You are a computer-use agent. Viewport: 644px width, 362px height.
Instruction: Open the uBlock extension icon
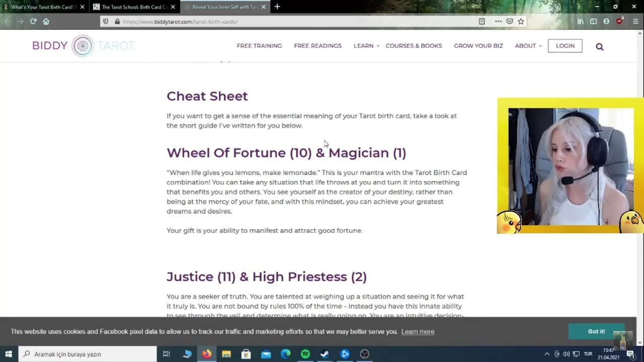click(619, 22)
